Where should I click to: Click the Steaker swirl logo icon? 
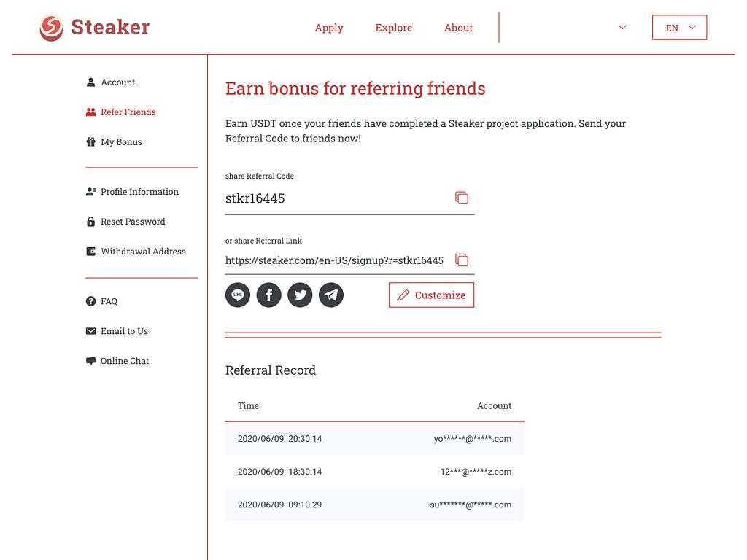pos(52,28)
